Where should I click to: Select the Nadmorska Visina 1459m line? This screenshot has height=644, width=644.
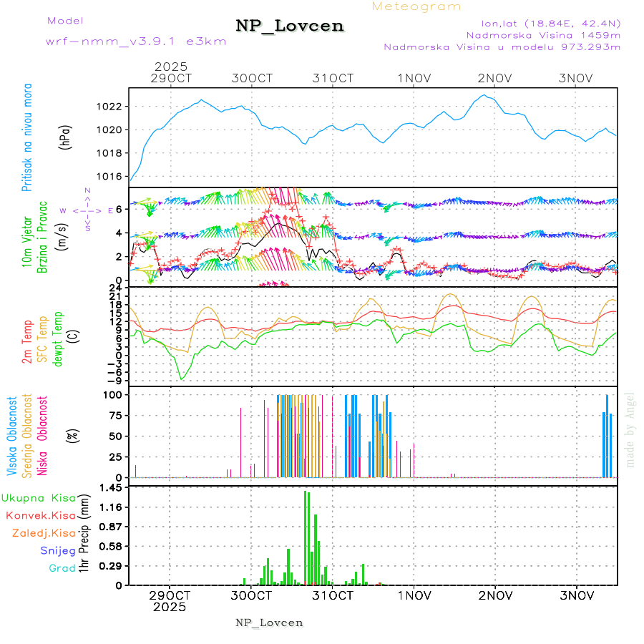point(543,34)
